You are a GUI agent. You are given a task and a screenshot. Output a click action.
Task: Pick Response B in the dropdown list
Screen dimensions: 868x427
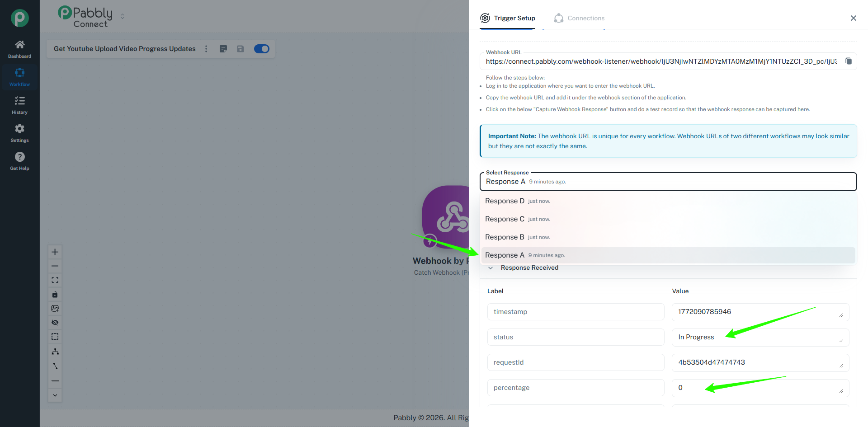(x=505, y=237)
